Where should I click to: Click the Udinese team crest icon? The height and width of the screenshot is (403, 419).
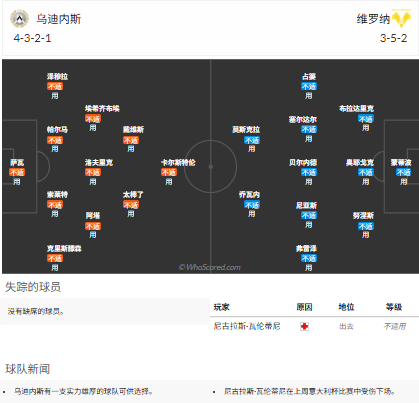(19, 18)
